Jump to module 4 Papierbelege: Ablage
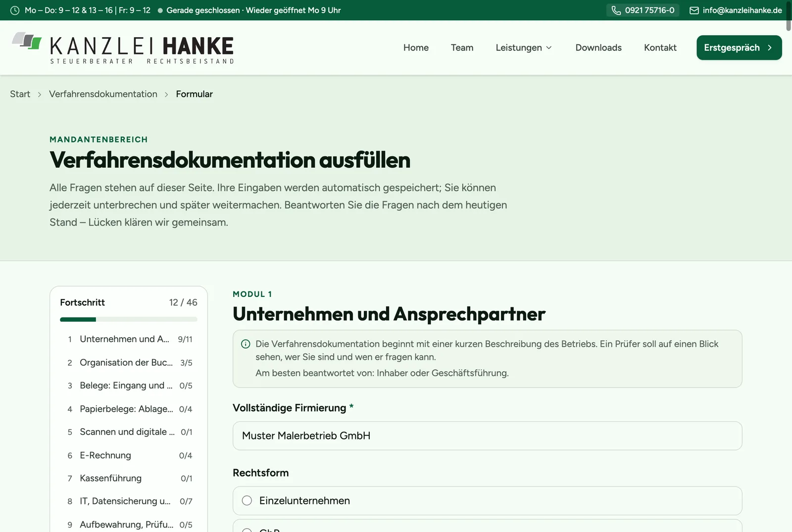The image size is (792, 532). point(129,409)
